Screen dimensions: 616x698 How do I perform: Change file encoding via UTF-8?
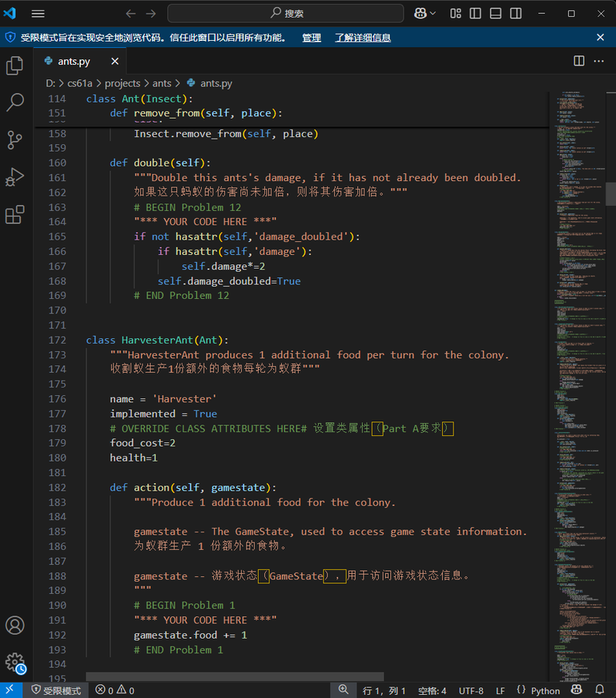[471, 690]
